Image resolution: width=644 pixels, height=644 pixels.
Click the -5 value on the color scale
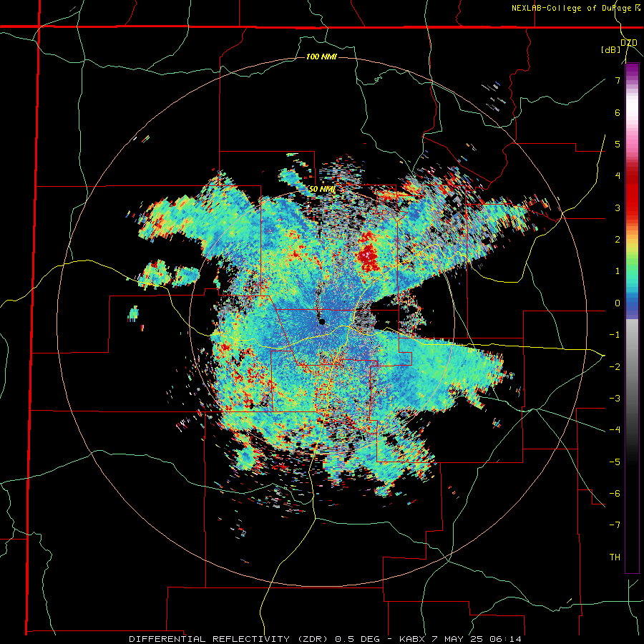[x=615, y=462]
